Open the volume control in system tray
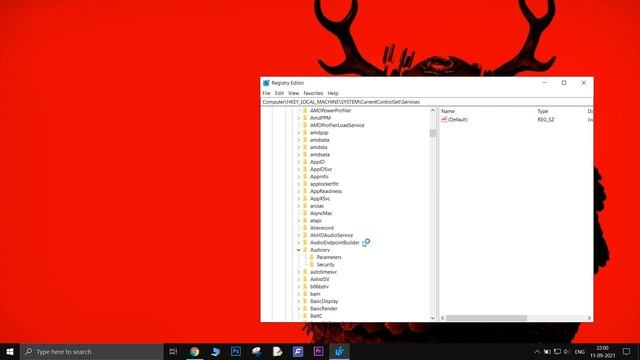This screenshot has width=640, height=360. (567, 352)
